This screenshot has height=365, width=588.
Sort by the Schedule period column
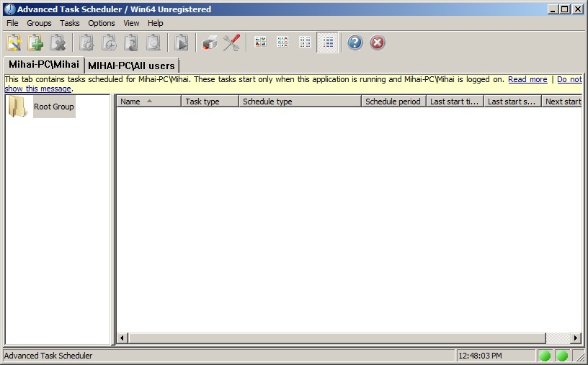[x=393, y=102]
